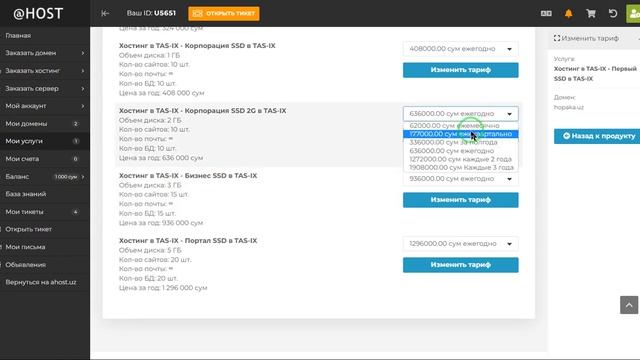Viewport: 640px width, 360px height.
Task: Click plan title 'Портал SSD в TAS-IX'
Action: pyautogui.click(x=221, y=240)
